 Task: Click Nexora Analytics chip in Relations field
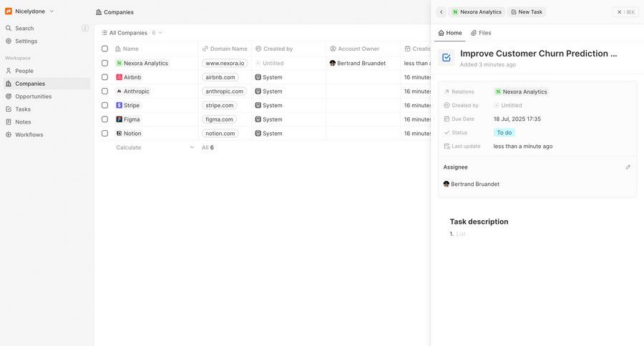[x=521, y=92]
